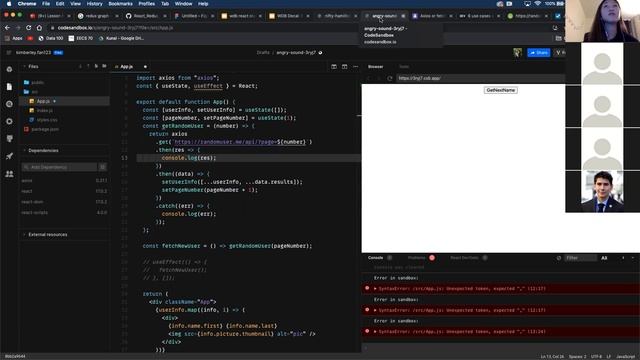Click the dependency list icon beside search
Viewport: 640px width, 360px height.
103,167
